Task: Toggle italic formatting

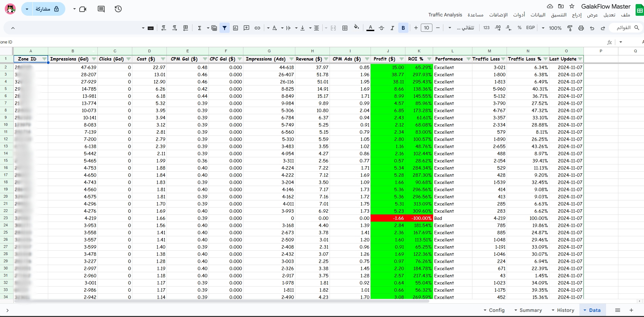Action: point(392,28)
